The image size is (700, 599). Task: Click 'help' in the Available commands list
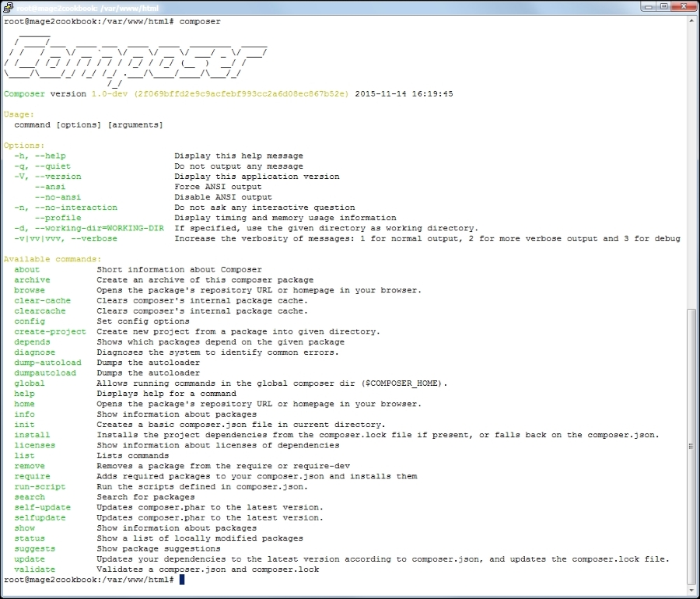25,394
